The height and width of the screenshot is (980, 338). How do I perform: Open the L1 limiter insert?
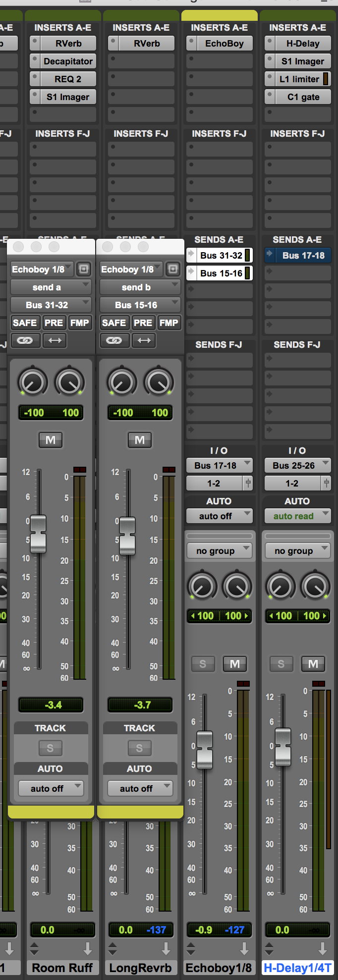[299, 79]
